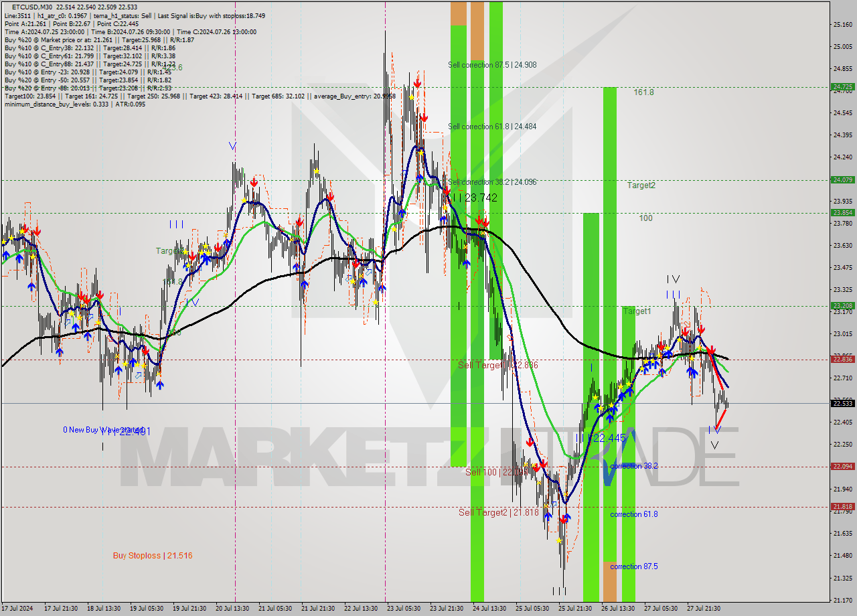Click the 'Target1' label near the 23.208 line
The width and height of the screenshot is (857, 616).
[x=637, y=311]
